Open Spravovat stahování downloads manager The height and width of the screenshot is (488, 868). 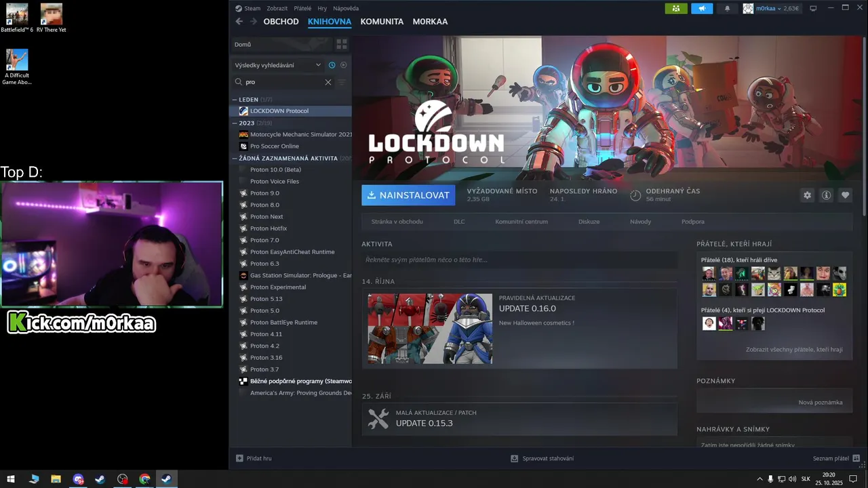(542, 459)
